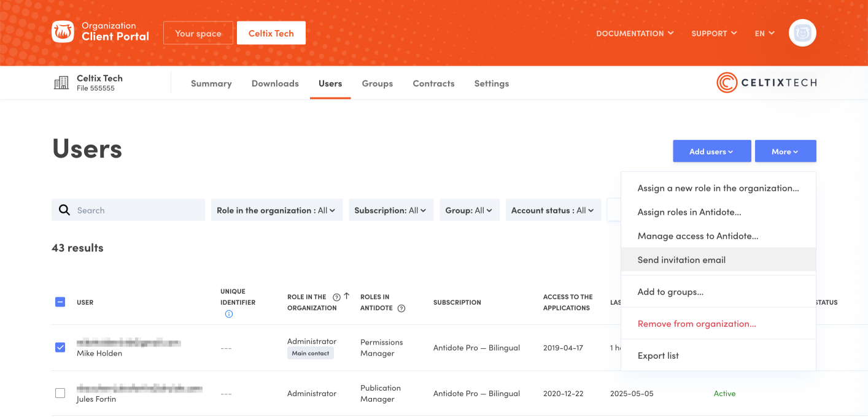
Task: Click the building icon beside Celtix Tech
Action: 61,83
